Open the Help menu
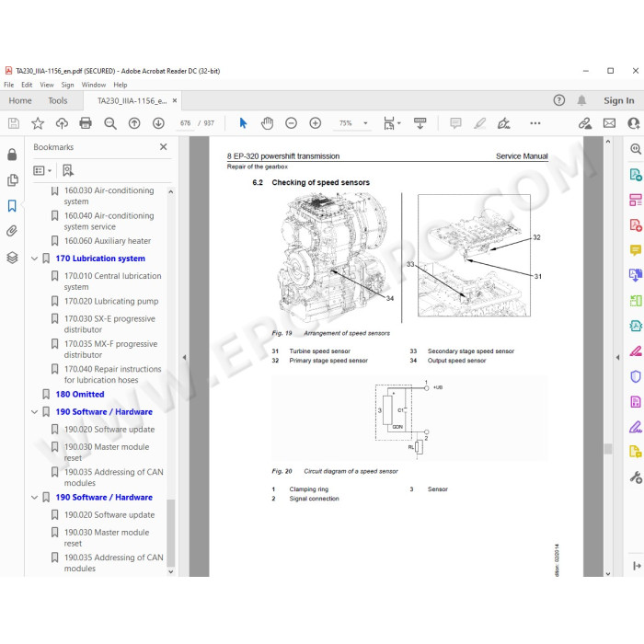Image resolution: width=644 pixels, height=644 pixels. click(x=121, y=85)
